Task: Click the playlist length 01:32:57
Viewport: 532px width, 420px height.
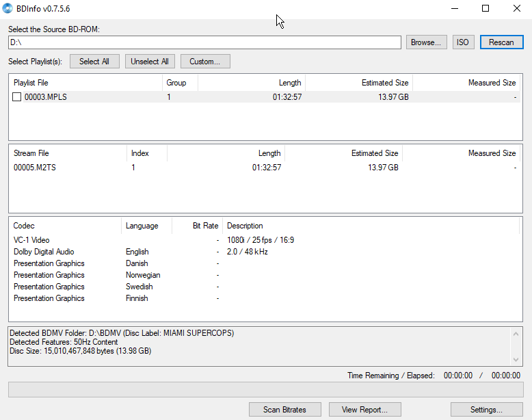Action: [x=287, y=96]
